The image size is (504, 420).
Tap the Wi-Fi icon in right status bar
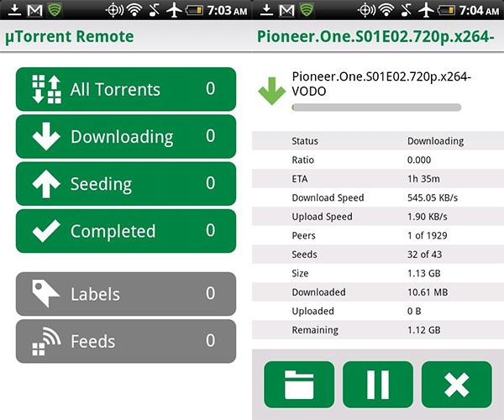coord(386,10)
